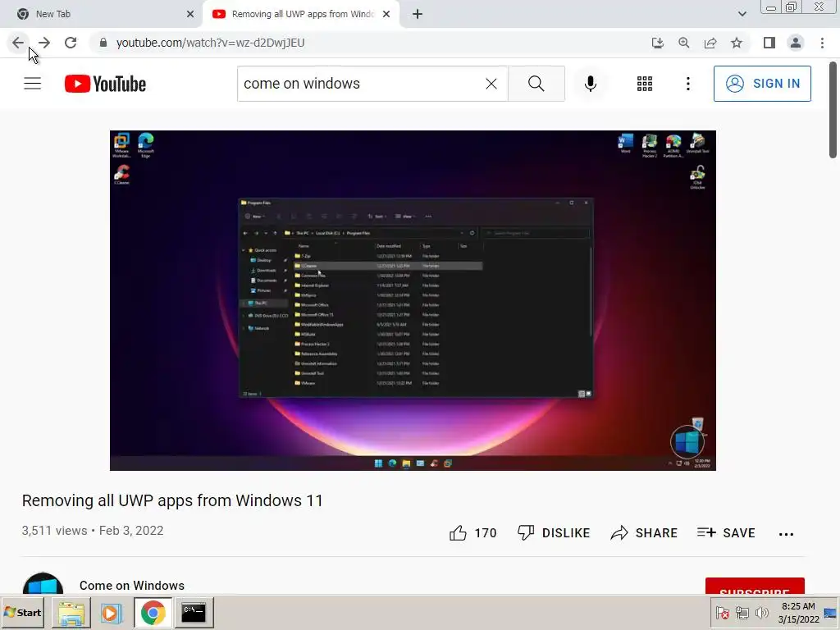
Task: Clear the search query text
Action: (491, 84)
